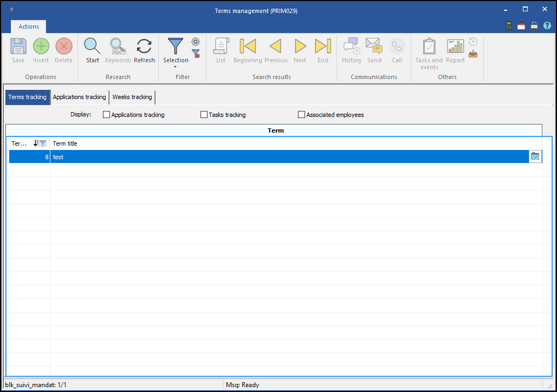The width and height of the screenshot is (557, 392).
Task: Click the Selection funnel filter icon
Action: [x=176, y=46]
